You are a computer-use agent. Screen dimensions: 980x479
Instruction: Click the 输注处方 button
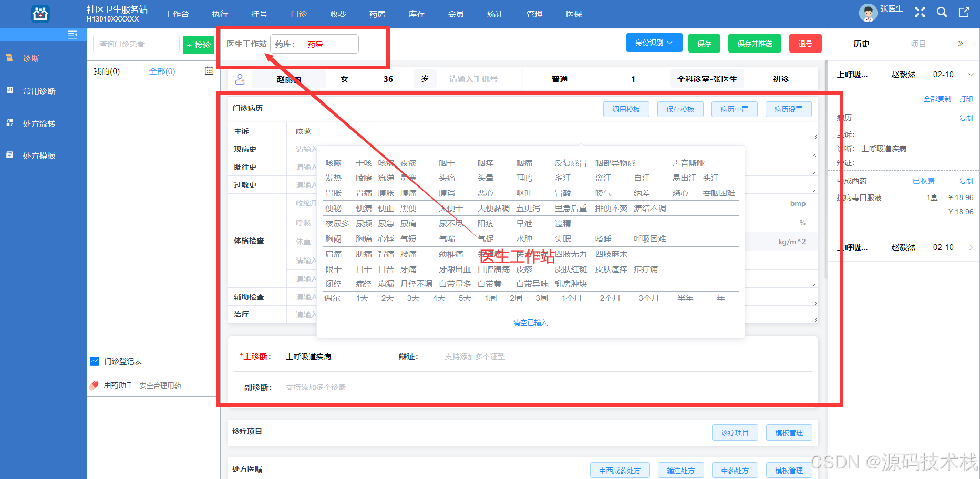click(680, 471)
